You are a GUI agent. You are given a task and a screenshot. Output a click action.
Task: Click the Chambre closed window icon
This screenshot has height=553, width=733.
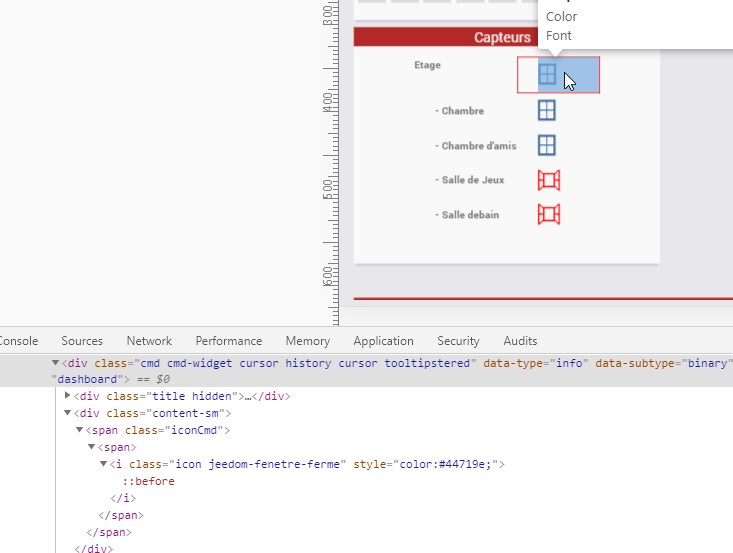(547, 110)
